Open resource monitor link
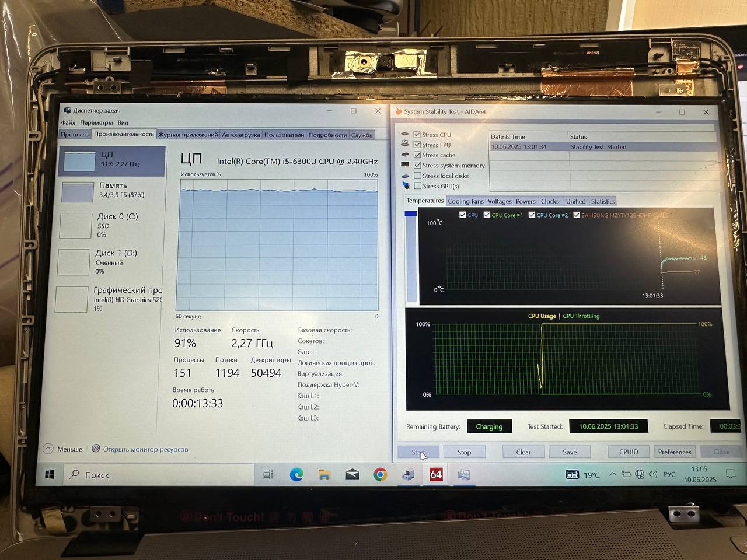The image size is (747, 560). [x=145, y=449]
